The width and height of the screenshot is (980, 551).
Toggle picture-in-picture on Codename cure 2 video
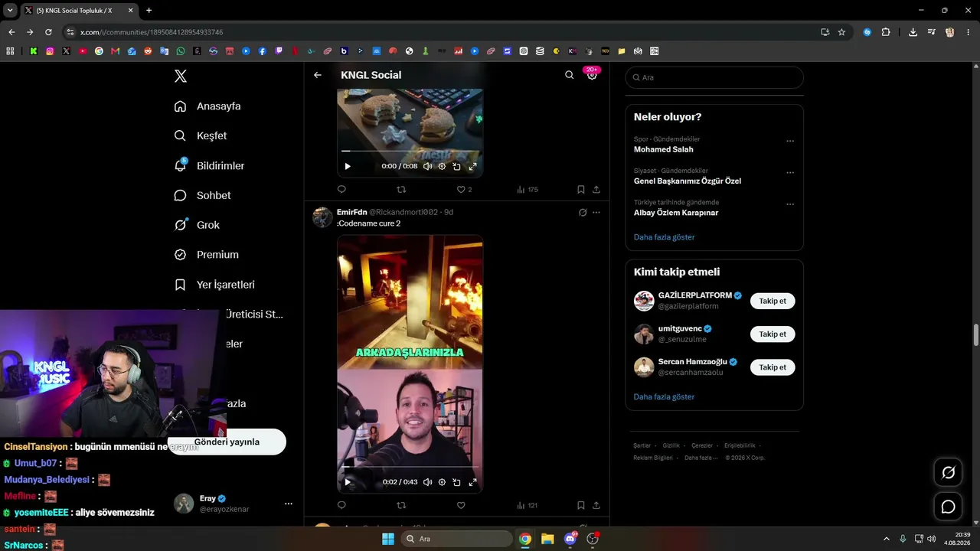pyautogui.click(x=457, y=482)
